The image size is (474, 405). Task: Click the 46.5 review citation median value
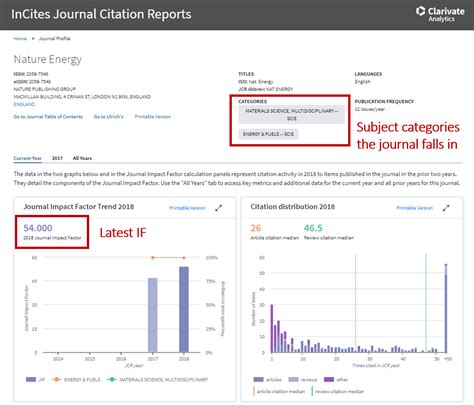point(313,228)
